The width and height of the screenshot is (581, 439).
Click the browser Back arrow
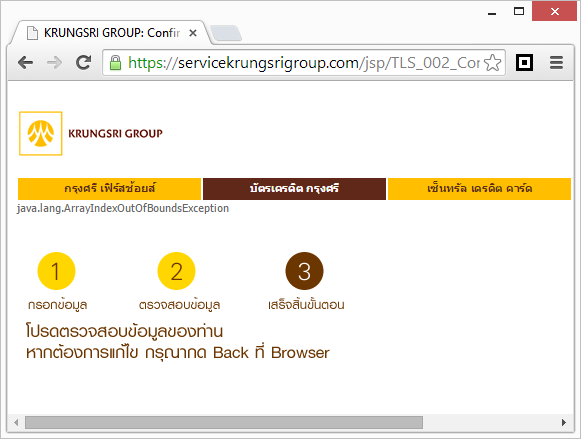[25, 63]
